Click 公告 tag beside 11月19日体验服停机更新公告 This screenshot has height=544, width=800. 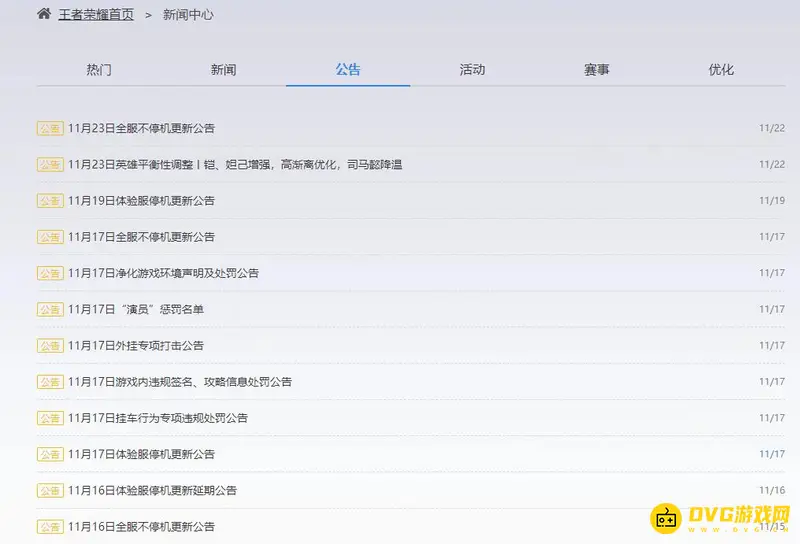tap(50, 201)
